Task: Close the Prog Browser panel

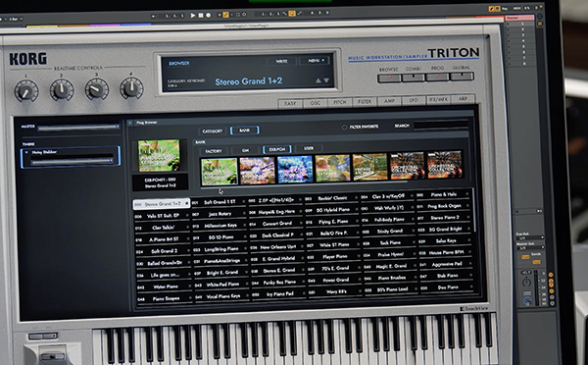Action: 129,123
